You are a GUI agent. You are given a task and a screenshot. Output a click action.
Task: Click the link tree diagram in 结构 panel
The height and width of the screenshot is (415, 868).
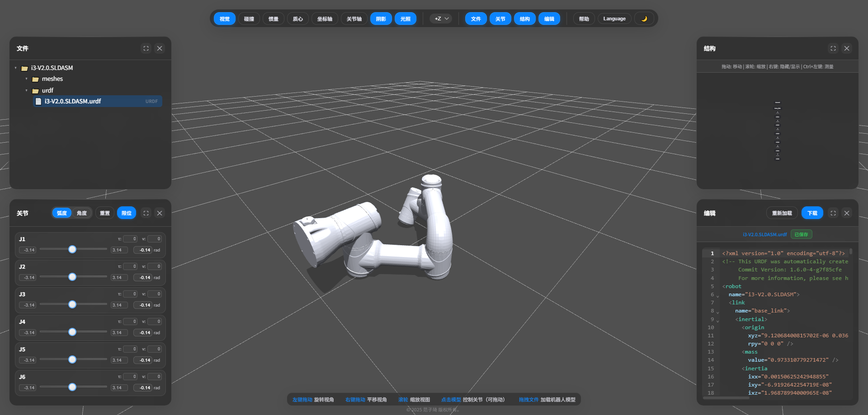tap(778, 131)
